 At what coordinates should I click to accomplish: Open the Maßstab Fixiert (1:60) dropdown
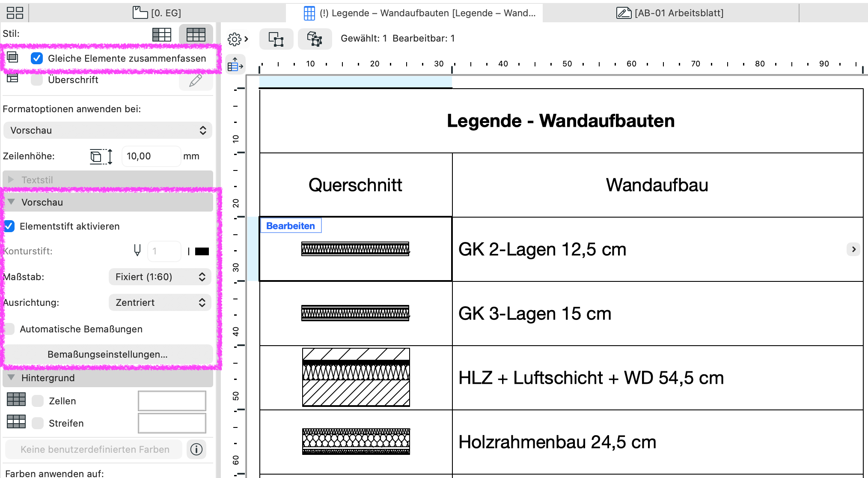pyautogui.click(x=160, y=277)
